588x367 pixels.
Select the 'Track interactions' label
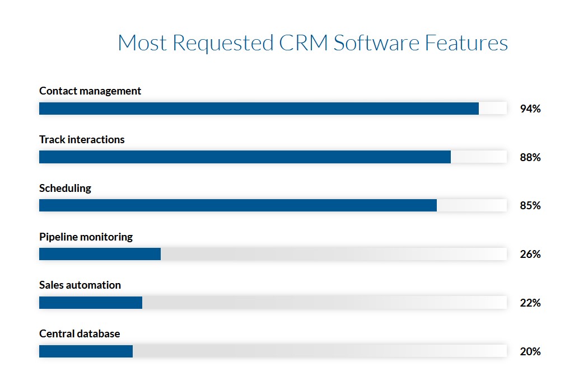pos(82,139)
